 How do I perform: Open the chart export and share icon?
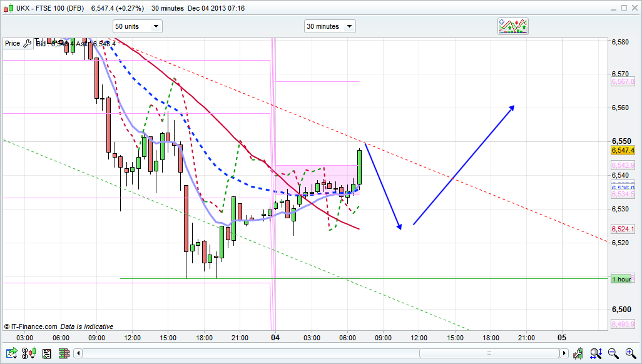(13, 354)
